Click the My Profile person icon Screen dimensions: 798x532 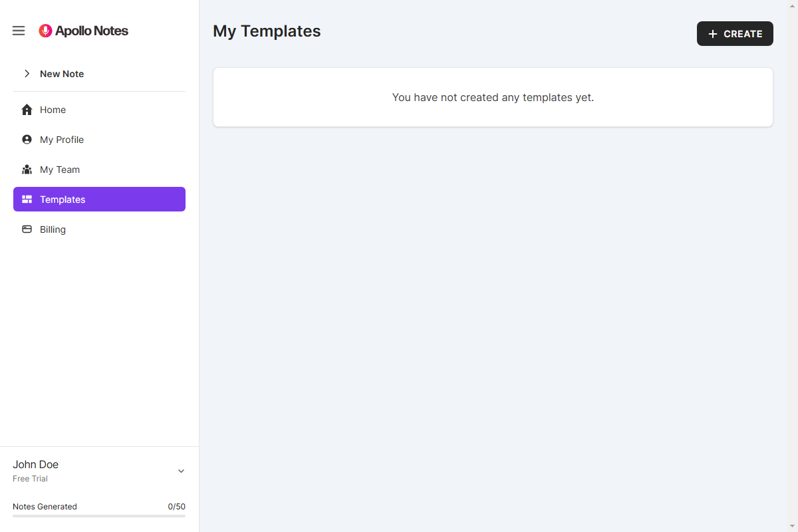[27, 139]
